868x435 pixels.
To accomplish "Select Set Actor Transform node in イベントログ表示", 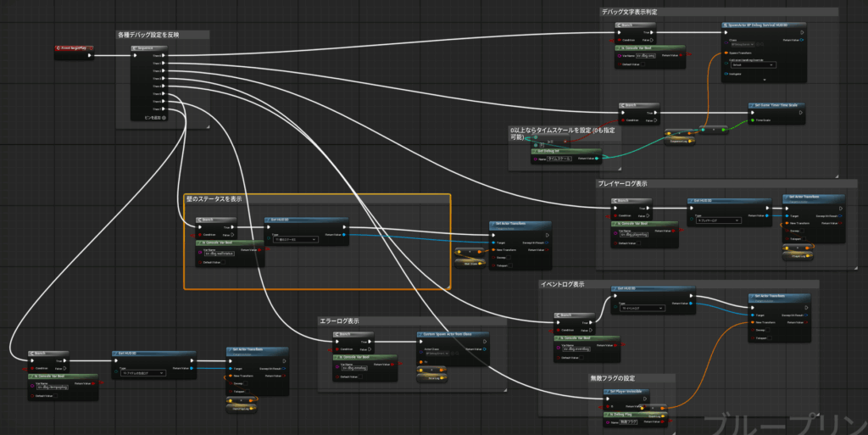I will 780,297.
